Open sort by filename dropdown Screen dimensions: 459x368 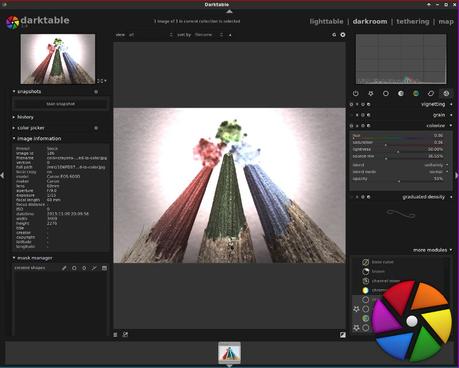[209, 35]
